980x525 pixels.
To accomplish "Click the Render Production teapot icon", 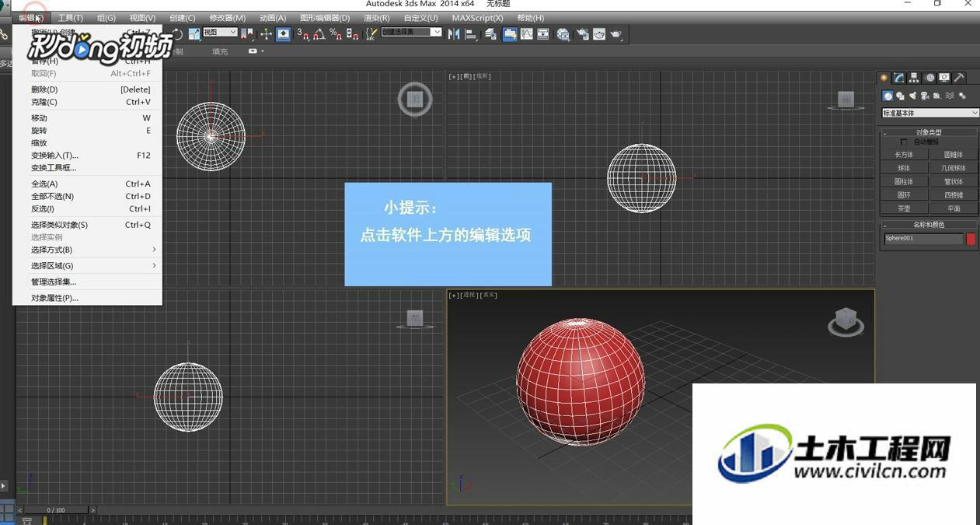I will click(x=616, y=33).
